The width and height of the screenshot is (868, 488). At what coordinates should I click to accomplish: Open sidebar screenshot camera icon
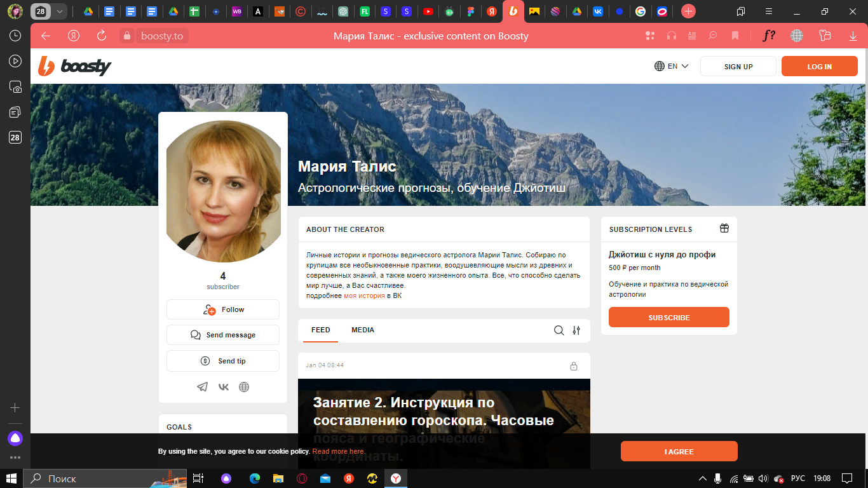pyautogui.click(x=15, y=86)
